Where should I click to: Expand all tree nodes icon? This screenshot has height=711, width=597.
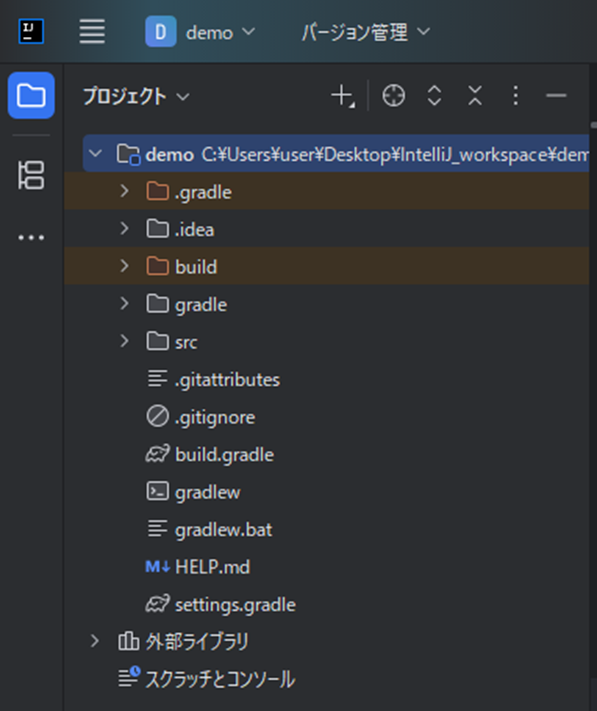click(434, 96)
